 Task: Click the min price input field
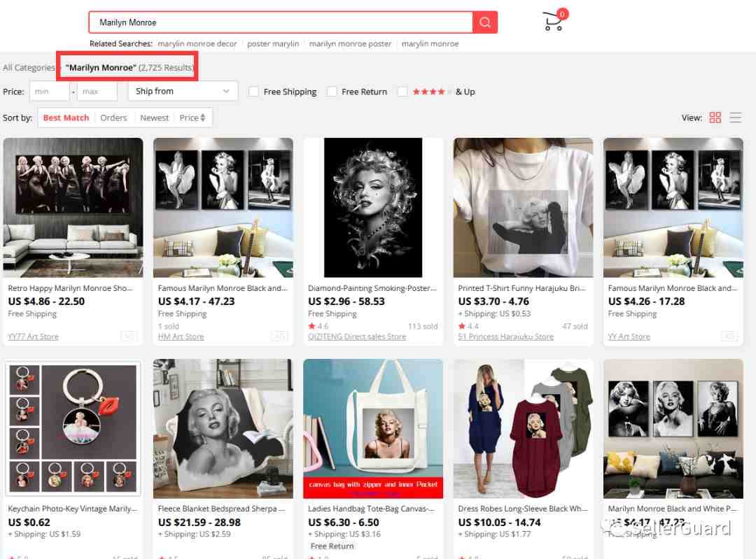(49, 92)
